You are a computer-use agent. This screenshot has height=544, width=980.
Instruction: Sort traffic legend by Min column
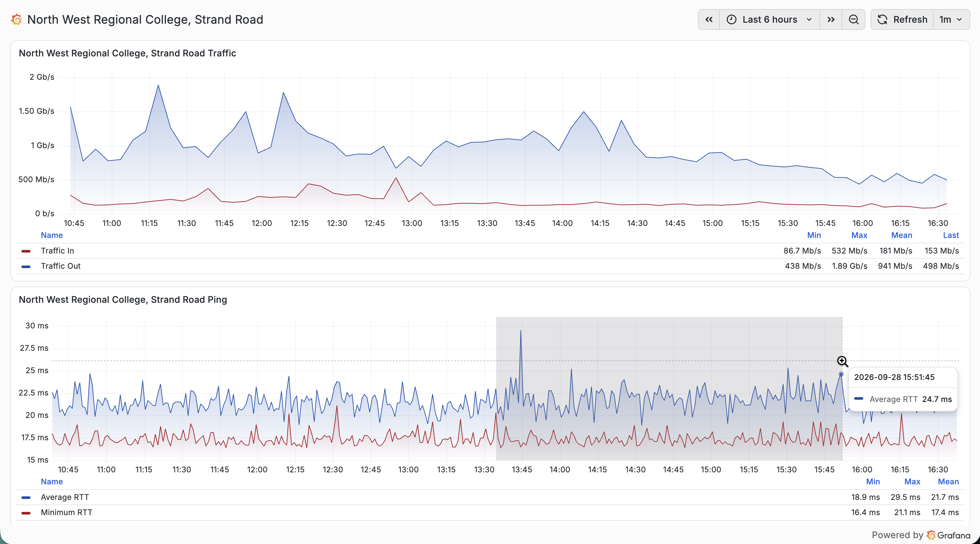pyautogui.click(x=814, y=235)
